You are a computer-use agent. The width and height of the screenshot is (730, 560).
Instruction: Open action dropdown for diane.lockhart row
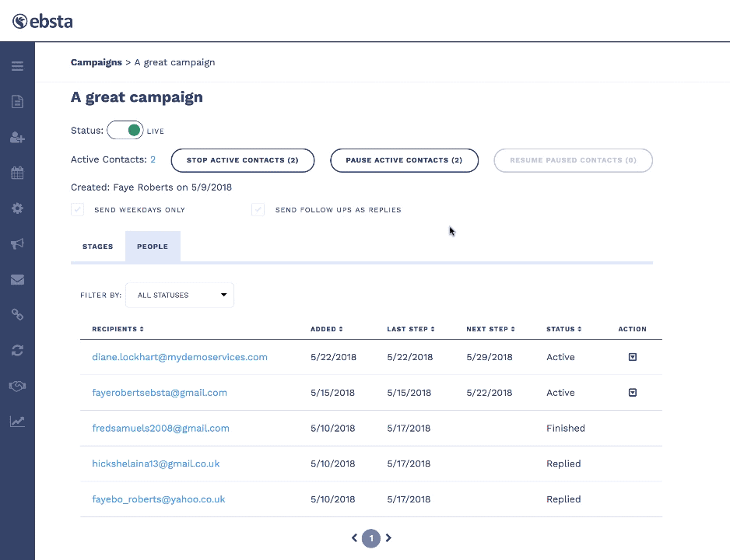click(632, 357)
